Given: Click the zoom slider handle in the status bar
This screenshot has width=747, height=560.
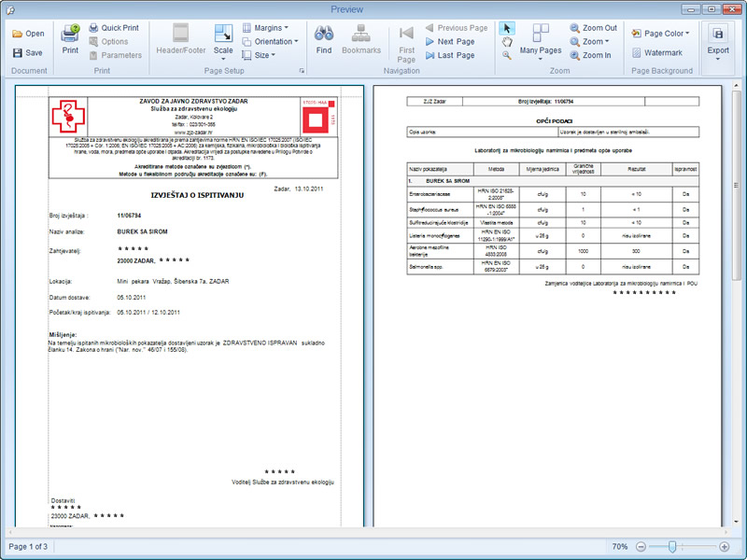Looking at the screenshot, I should tap(674, 546).
